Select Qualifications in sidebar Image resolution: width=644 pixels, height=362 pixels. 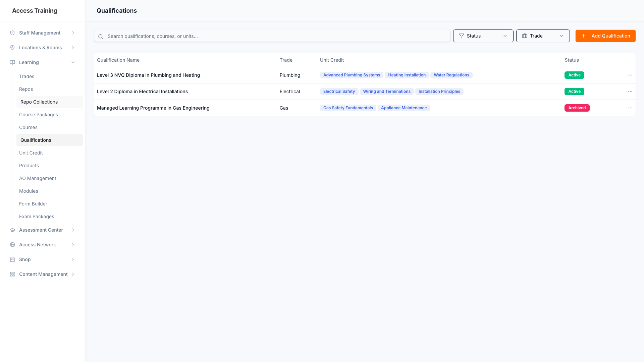(x=50, y=140)
